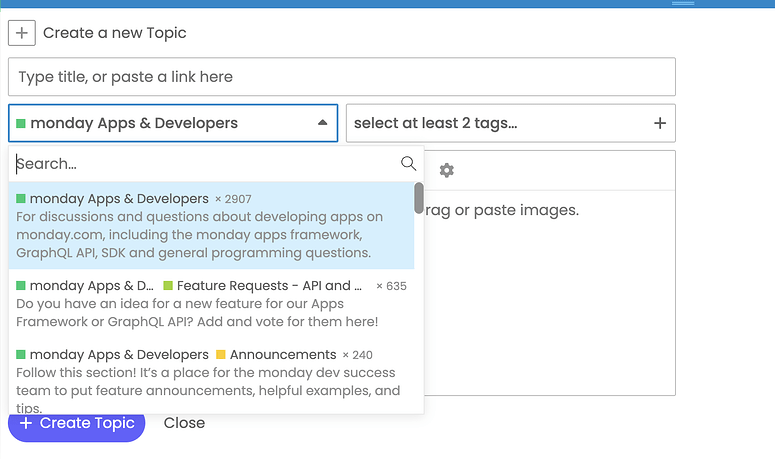Click the plus icon in tags selector
Viewport: 775px width, 459px height.
659,123
